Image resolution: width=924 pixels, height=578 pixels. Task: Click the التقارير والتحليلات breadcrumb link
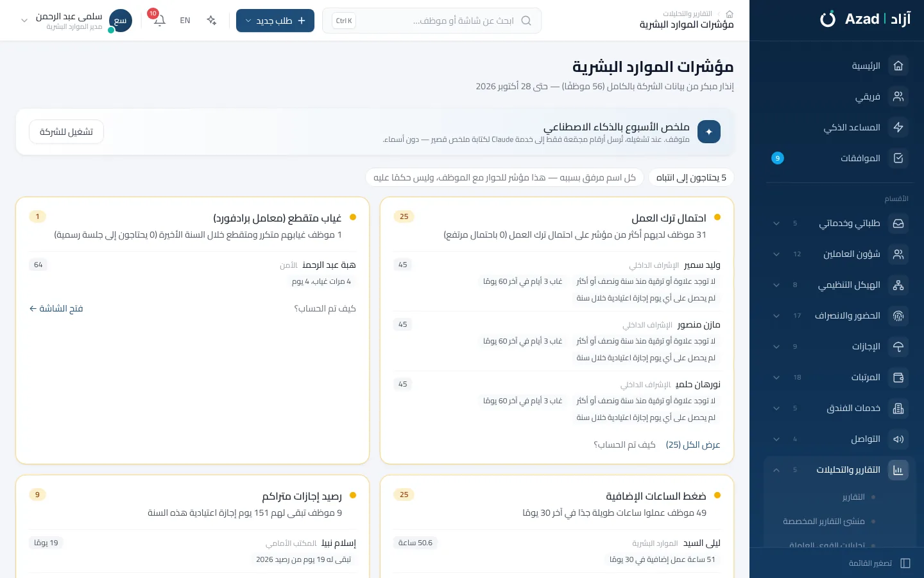[688, 13]
